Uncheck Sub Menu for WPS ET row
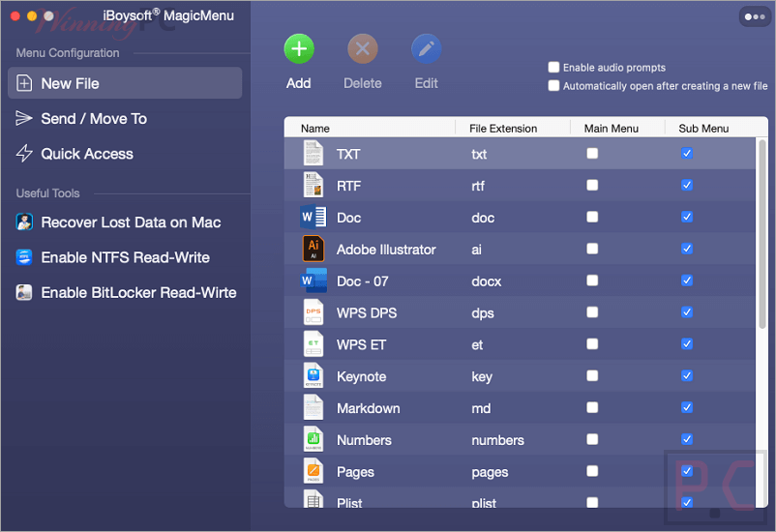776x532 pixels. click(x=687, y=344)
